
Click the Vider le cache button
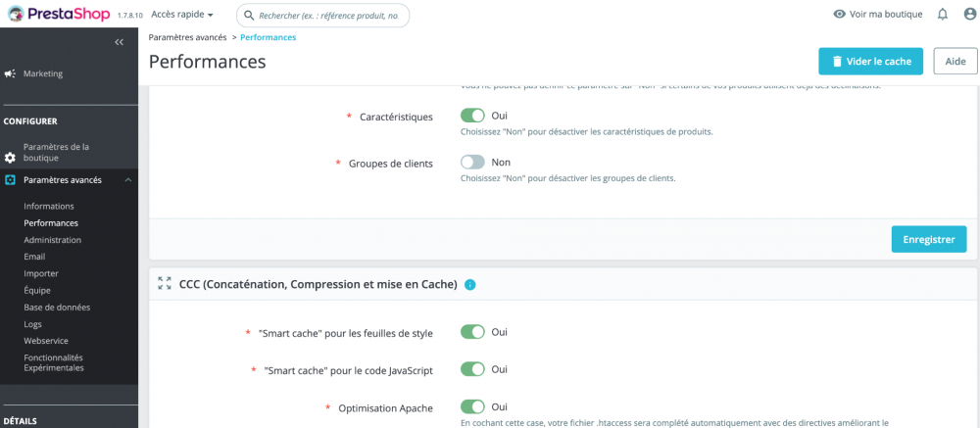[870, 61]
